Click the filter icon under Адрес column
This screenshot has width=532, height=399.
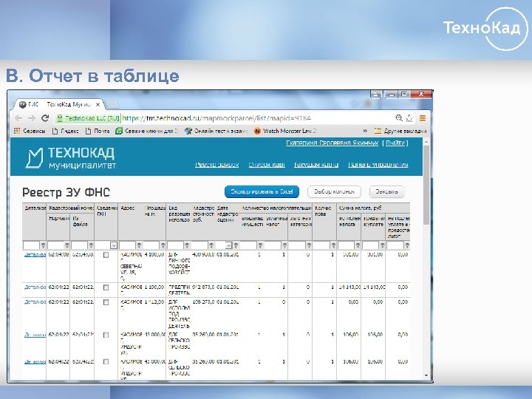[139, 245]
